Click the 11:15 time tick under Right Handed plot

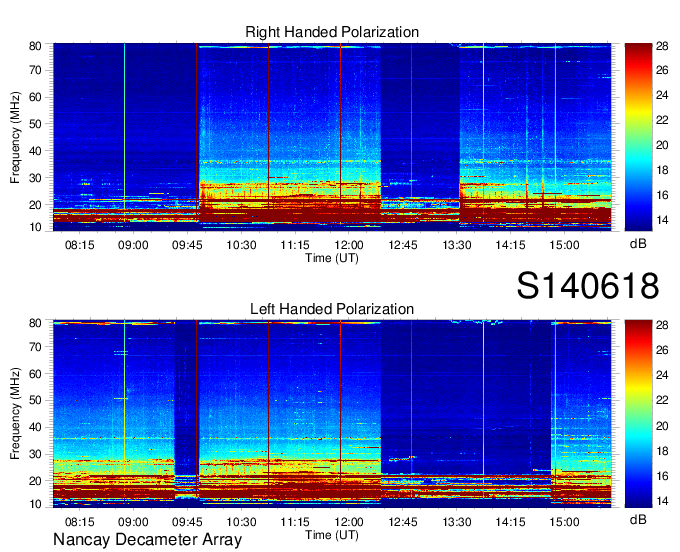pyautogui.click(x=295, y=245)
